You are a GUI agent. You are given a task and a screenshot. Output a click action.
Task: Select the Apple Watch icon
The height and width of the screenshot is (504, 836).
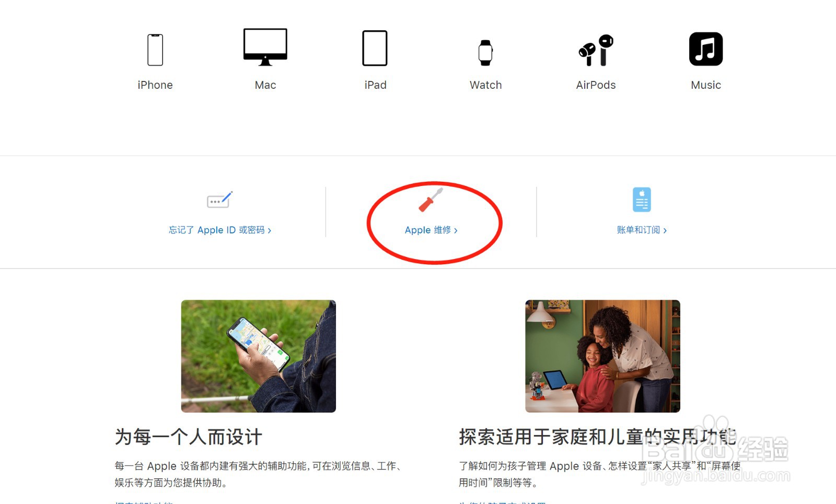pos(485,53)
